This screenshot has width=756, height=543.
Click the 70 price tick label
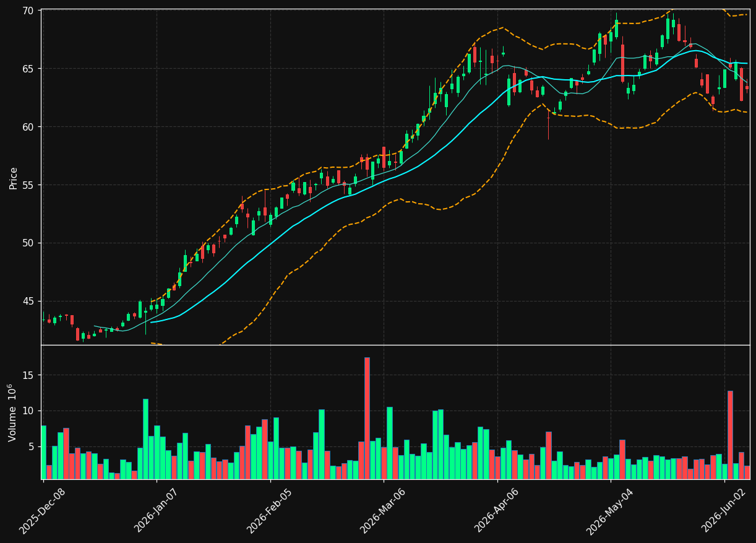point(28,11)
